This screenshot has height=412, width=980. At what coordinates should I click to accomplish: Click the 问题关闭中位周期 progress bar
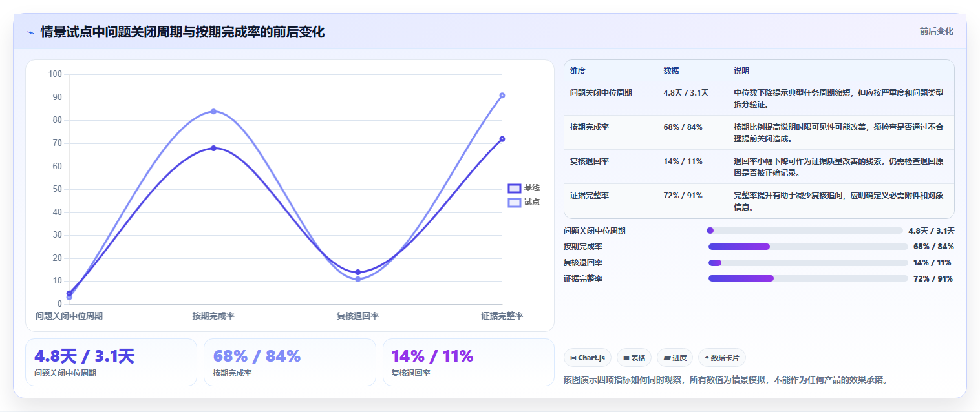(x=805, y=231)
